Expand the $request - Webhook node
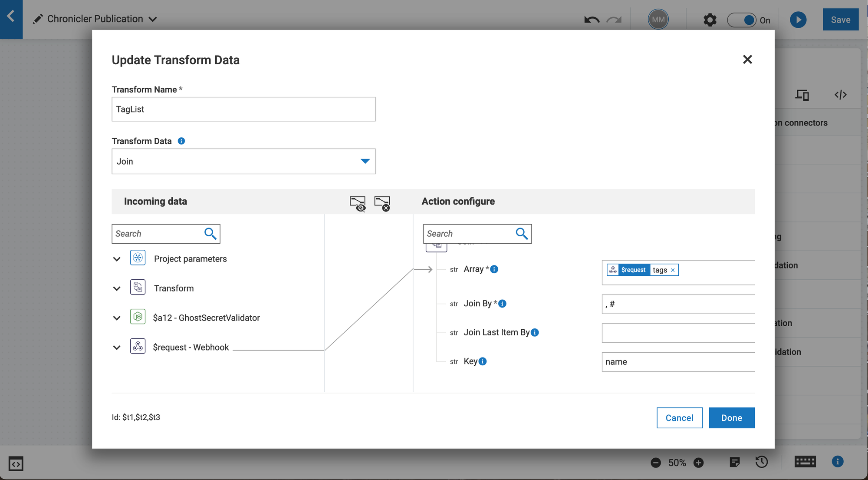The image size is (868, 480). [x=117, y=348]
